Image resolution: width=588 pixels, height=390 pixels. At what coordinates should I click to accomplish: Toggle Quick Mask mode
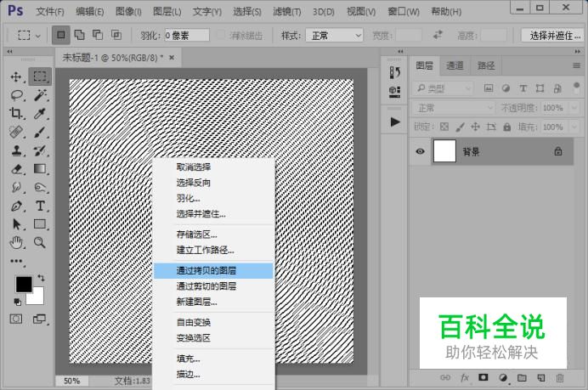click(x=16, y=319)
